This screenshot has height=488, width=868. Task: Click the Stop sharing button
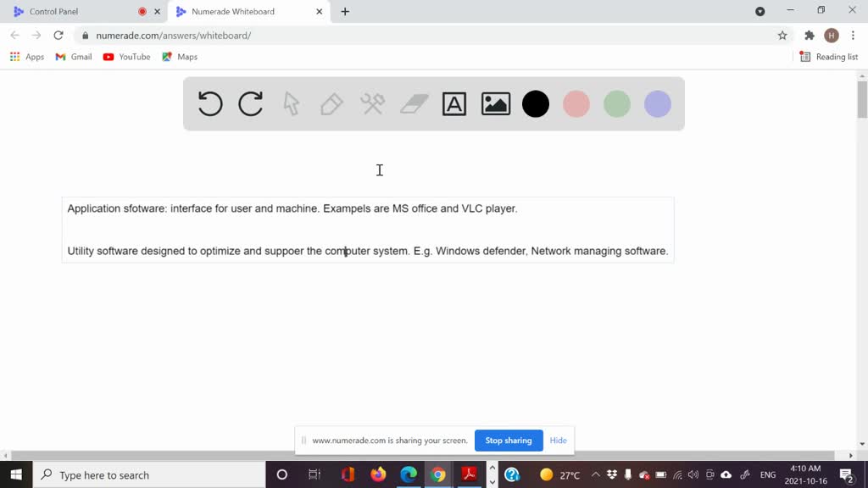coord(509,441)
